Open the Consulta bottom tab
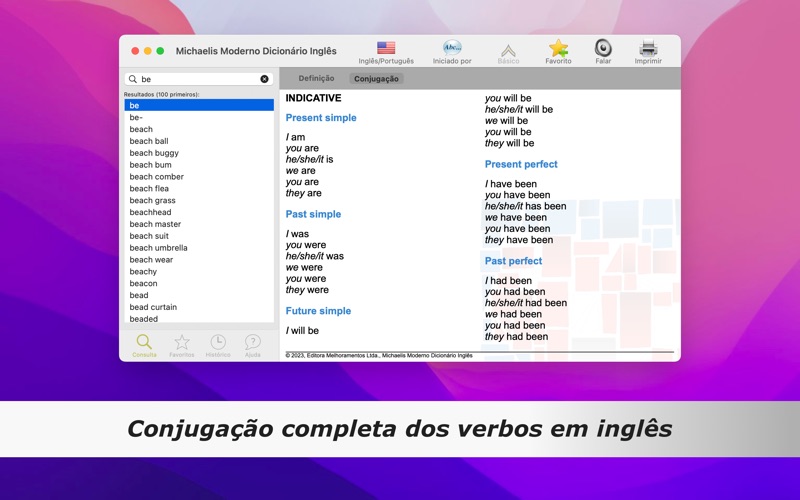This screenshot has height=500, width=800. pyautogui.click(x=144, y=346)
